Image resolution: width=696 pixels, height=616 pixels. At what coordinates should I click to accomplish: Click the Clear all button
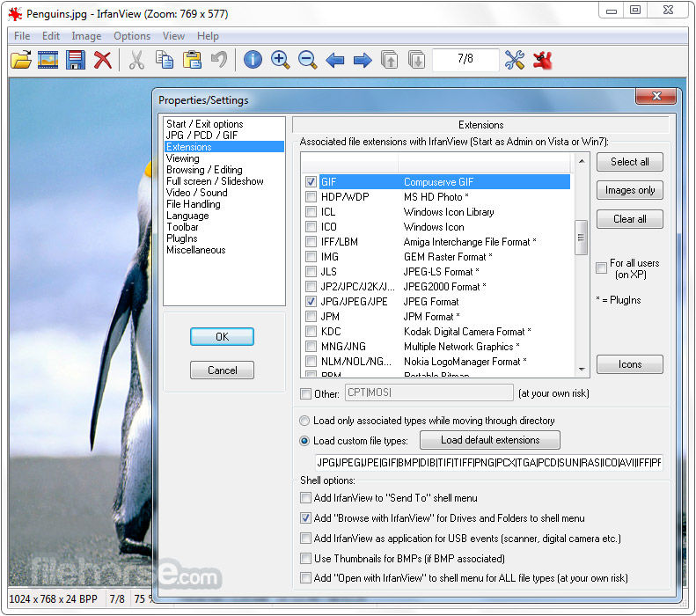[629, 219]
